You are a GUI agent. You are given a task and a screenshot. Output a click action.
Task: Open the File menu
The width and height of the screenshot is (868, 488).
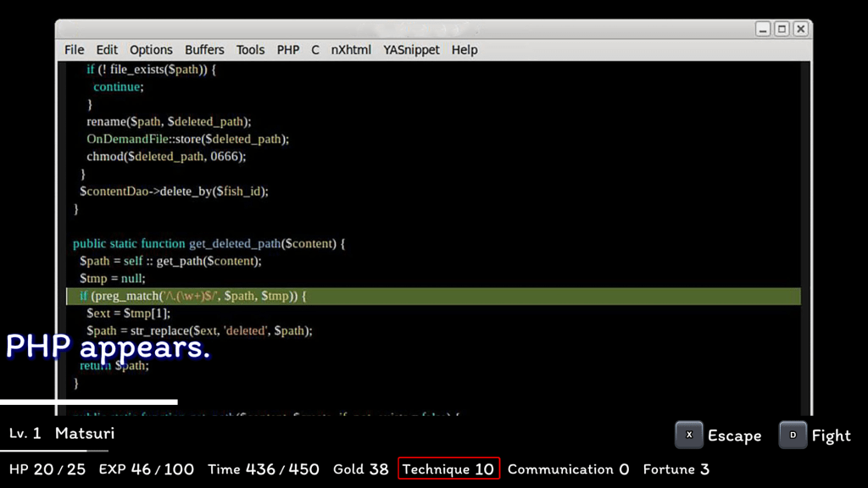coord(75,50)
